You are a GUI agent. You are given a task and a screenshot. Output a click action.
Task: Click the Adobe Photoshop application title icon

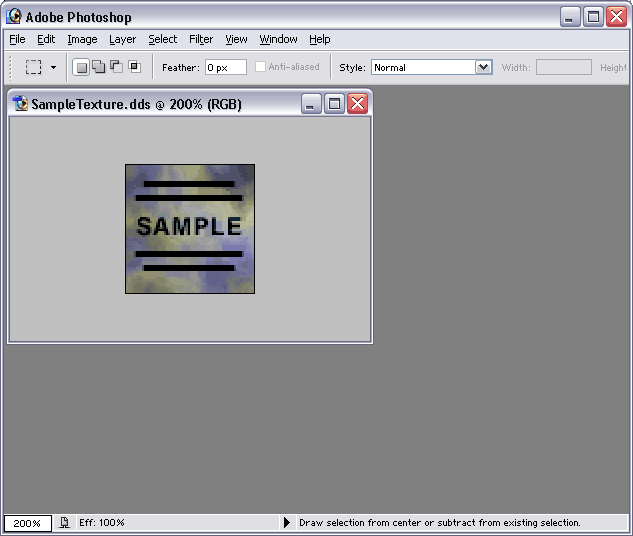[x=14, y=17]
